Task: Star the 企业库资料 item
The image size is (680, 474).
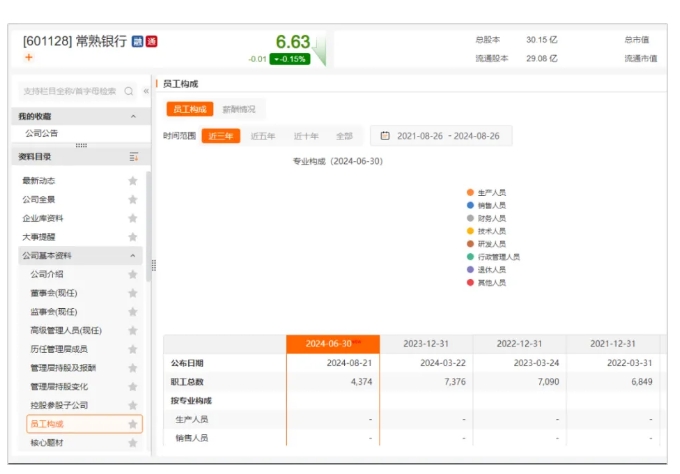Action: coord(133,218)
